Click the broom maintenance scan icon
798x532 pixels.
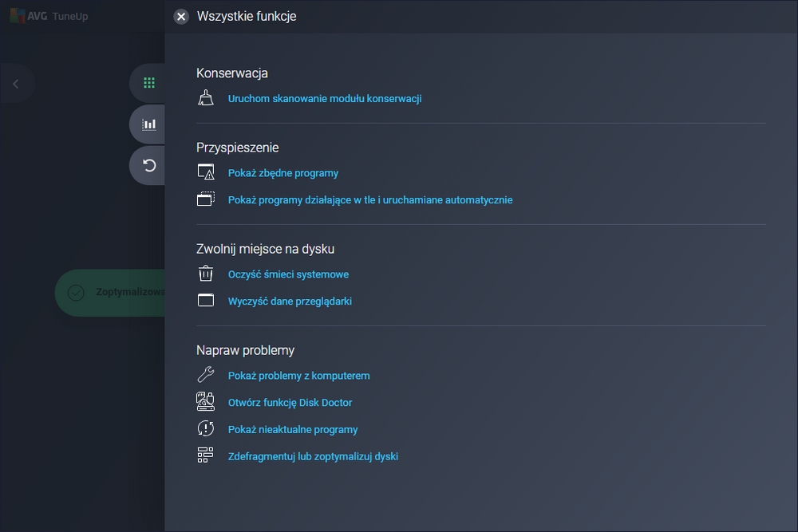point(206,97)
